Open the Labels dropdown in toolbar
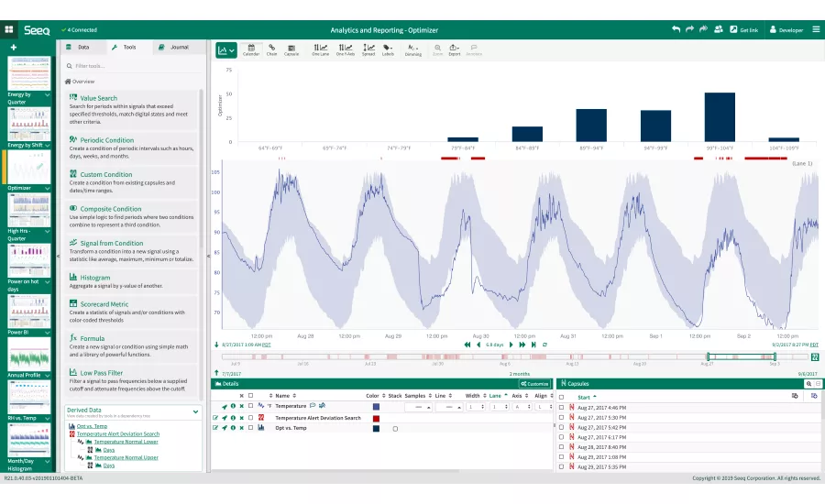Viewport: 825px width, 504px height. 388,49
